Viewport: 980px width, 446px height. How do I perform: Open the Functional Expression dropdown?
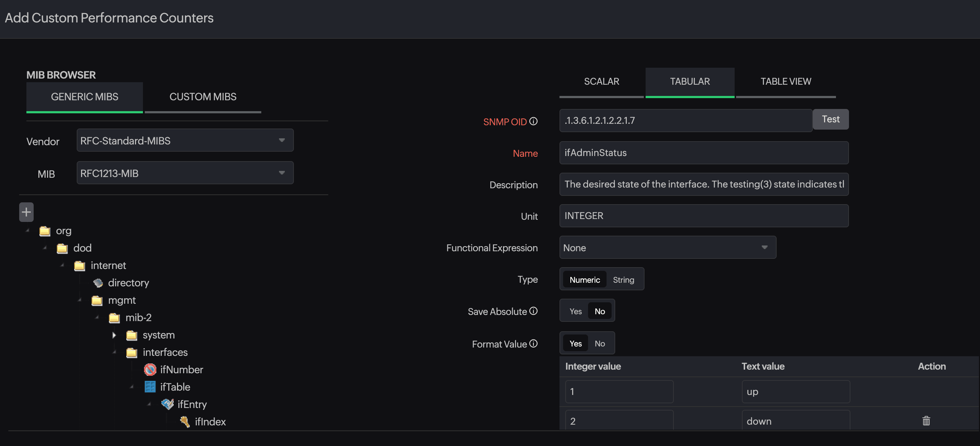pyautogui.click(x=667, y=248)
